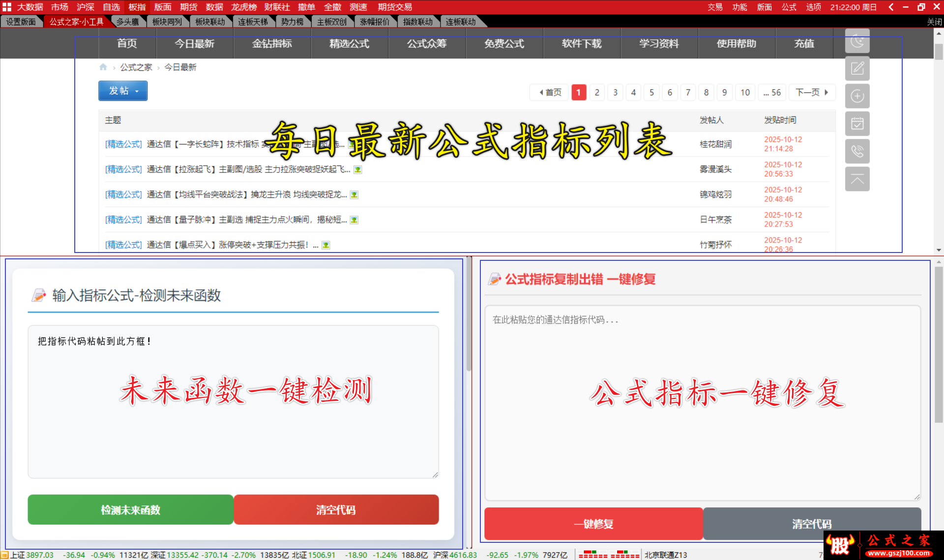The image size is (944, 560).
Task: Click the app grid logo icon
Action: [6, 7]
